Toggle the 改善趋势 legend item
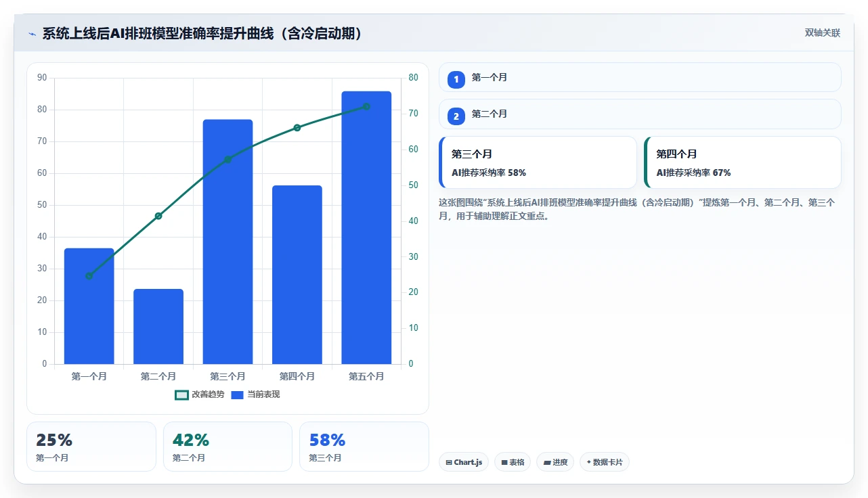This screenshot has height=498, width=868. point(199,394)
